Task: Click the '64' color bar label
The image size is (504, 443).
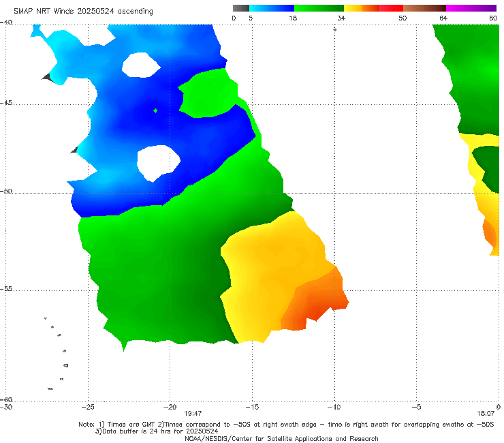Action: 443,18
